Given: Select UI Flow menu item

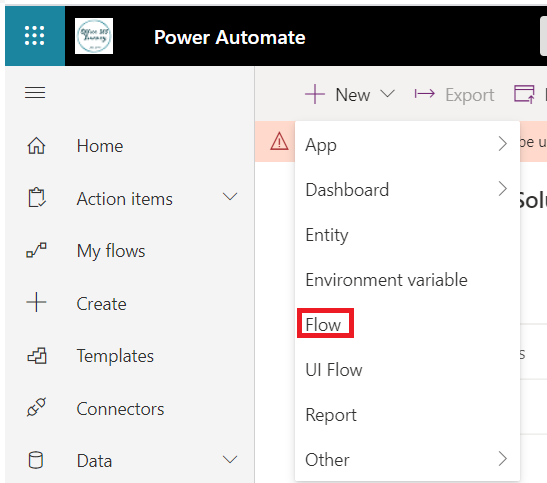Looking at the screenshot, I should pyautogui.click(x=407, y=370).
